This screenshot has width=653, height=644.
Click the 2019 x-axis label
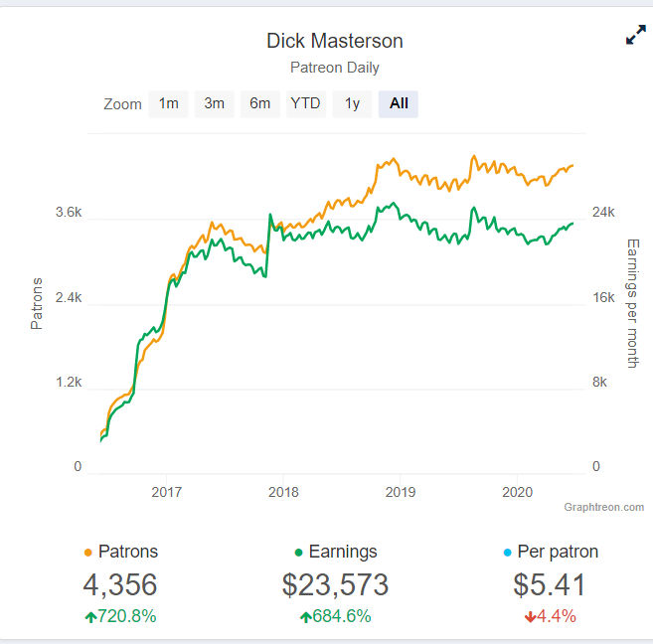pyautogui.click(x=401, y=492)
